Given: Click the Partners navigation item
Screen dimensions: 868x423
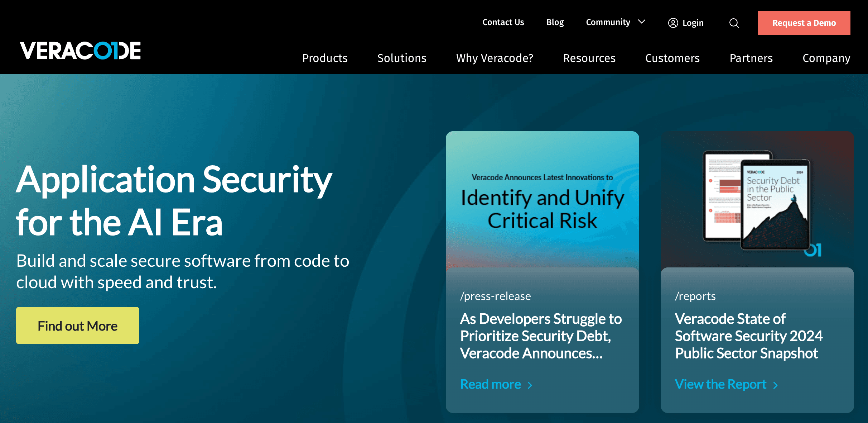Looking at the screenshot, I should 751,58.
